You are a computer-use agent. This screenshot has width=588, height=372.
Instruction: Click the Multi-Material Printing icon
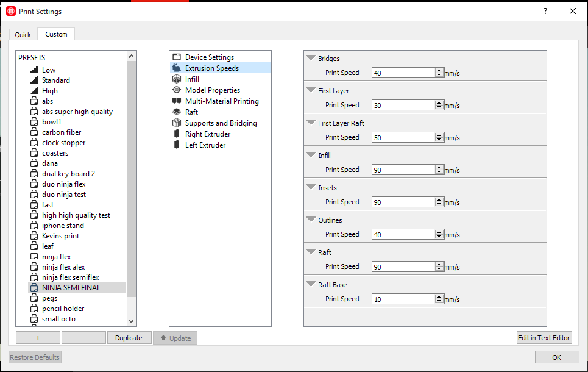coord(177,101)
